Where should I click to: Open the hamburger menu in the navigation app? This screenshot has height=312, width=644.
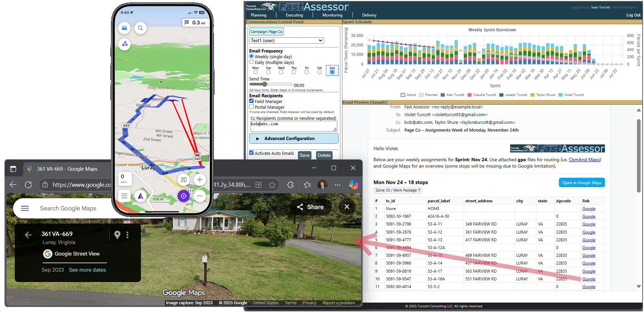point(124,196)
